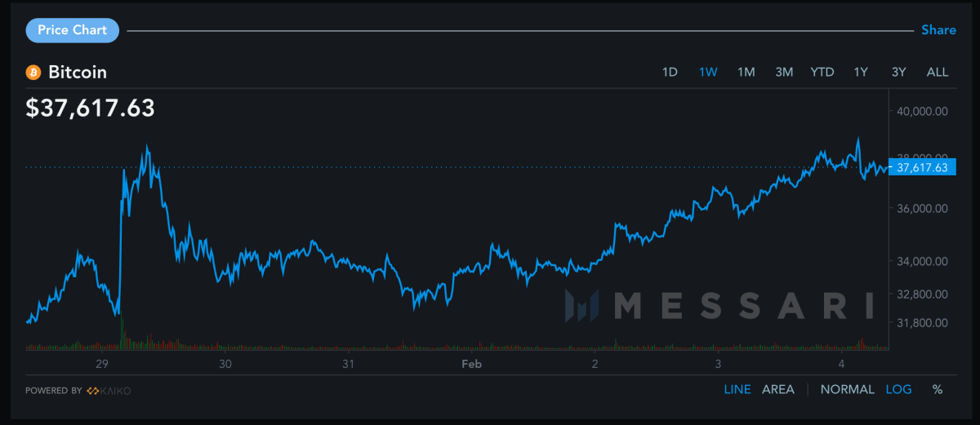Click the Feb date label on timeline
Viewport: 980px width, 425px height.
[x=471, y=364]
